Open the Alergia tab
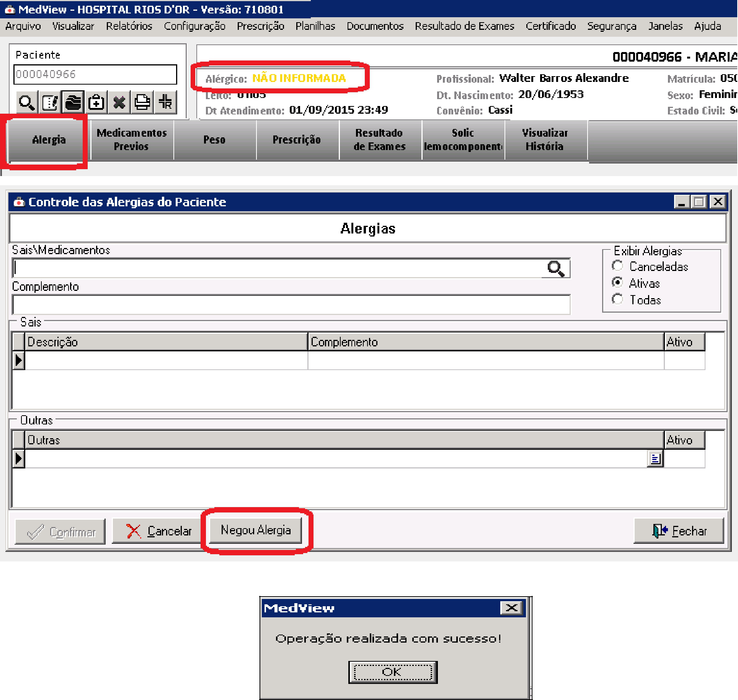 (x=49, y=140)
